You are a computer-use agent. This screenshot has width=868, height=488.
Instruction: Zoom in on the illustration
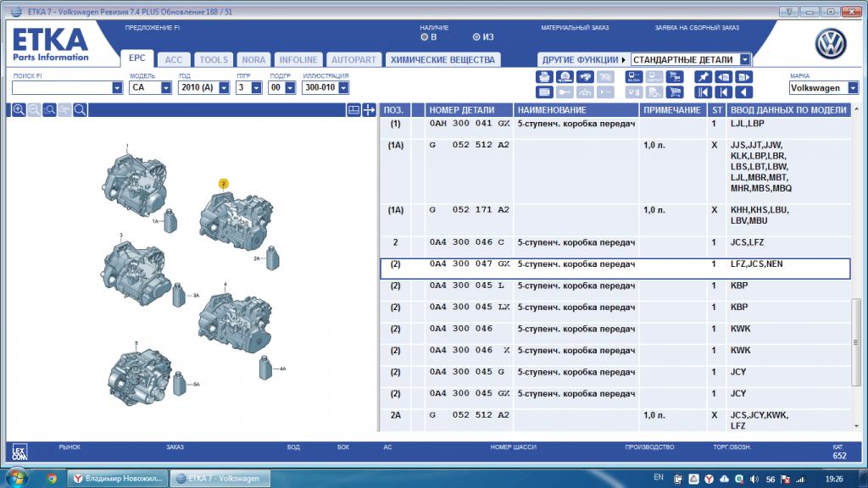pyautogui.click(x=19, y=109)
